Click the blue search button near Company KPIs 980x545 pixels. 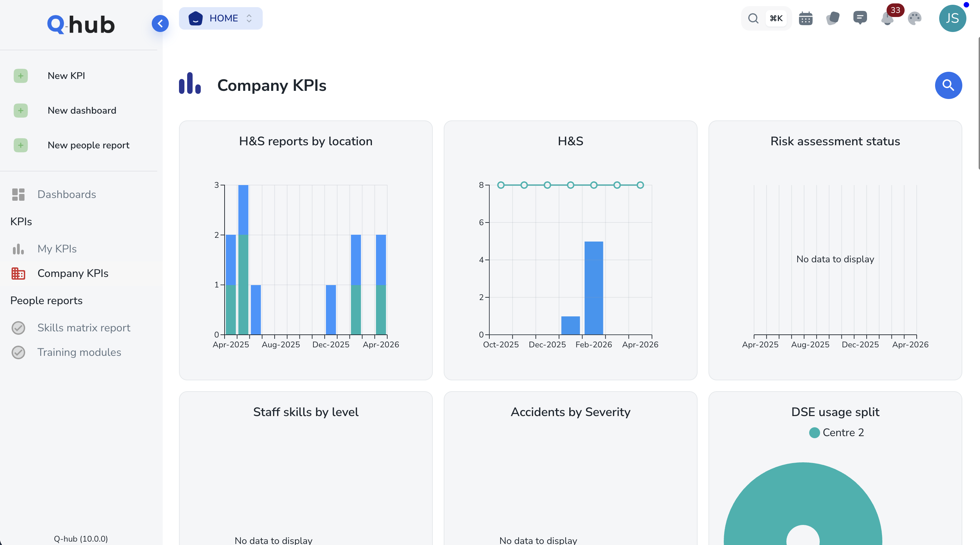[948, 85]
